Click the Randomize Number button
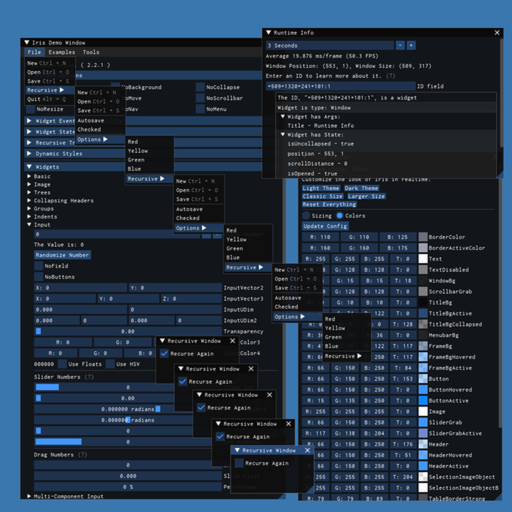Screen dimensions: 512x512 pos(62,255)
